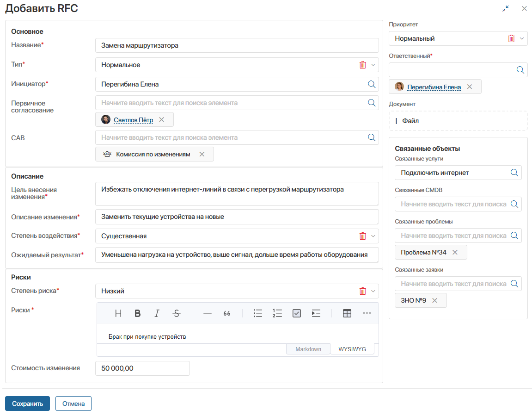
Task: Collapse the Добавить RFC dialog window
Action: 506,8
